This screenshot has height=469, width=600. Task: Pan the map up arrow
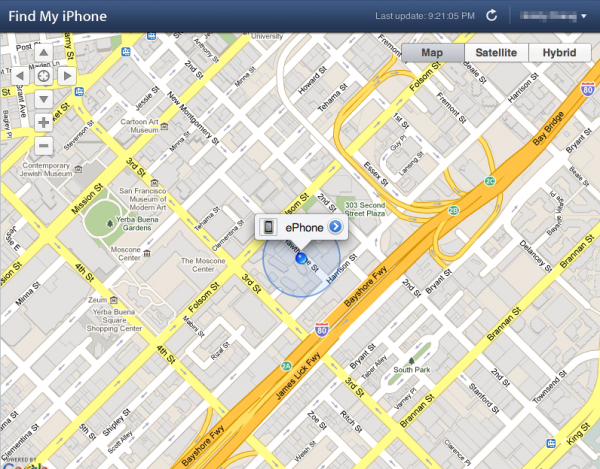(44, 53)
